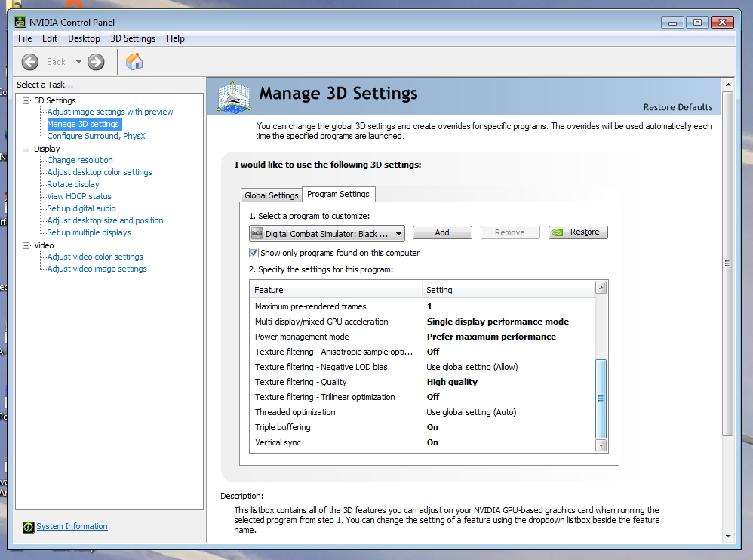The width and height of the screenshot is (753, 560).
Task: Open Rotate display task
Action: click(x=73, y=184)
